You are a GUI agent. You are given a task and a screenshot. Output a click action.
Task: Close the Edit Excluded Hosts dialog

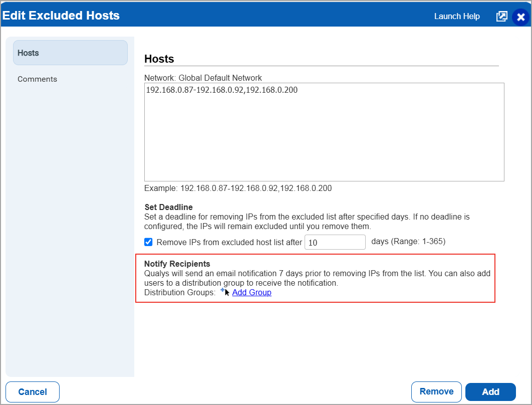(520, 17)
